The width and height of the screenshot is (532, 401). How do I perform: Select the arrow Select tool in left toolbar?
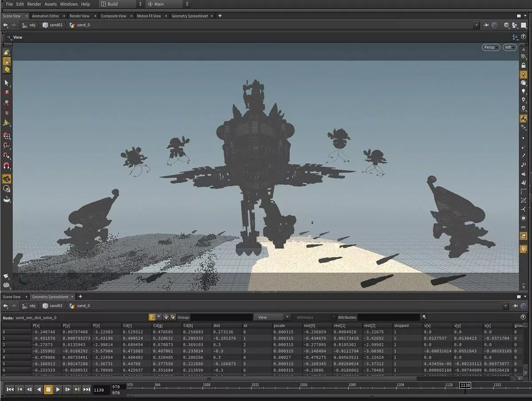(7, 83)
